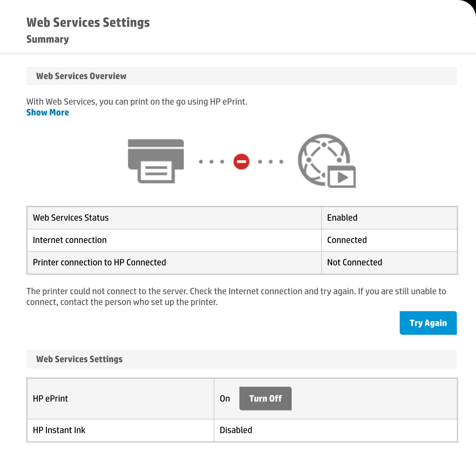Click the Disabled status for HP Instant Ink
476x474 pixels.
(236, 430)
